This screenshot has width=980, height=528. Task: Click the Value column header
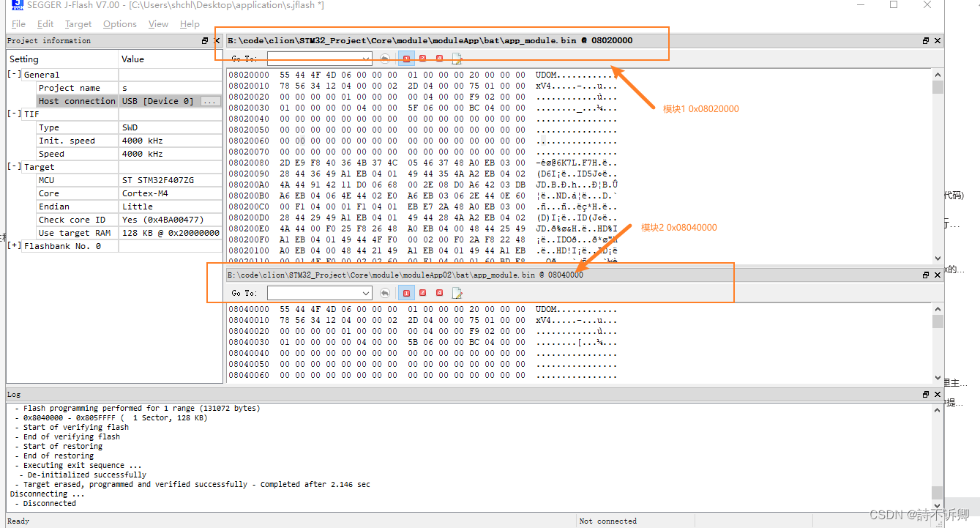point(170,59)
